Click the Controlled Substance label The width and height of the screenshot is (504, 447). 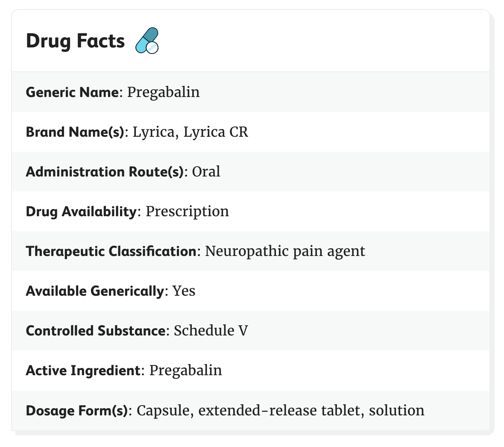pyautogui.click(x=96, y=331)
